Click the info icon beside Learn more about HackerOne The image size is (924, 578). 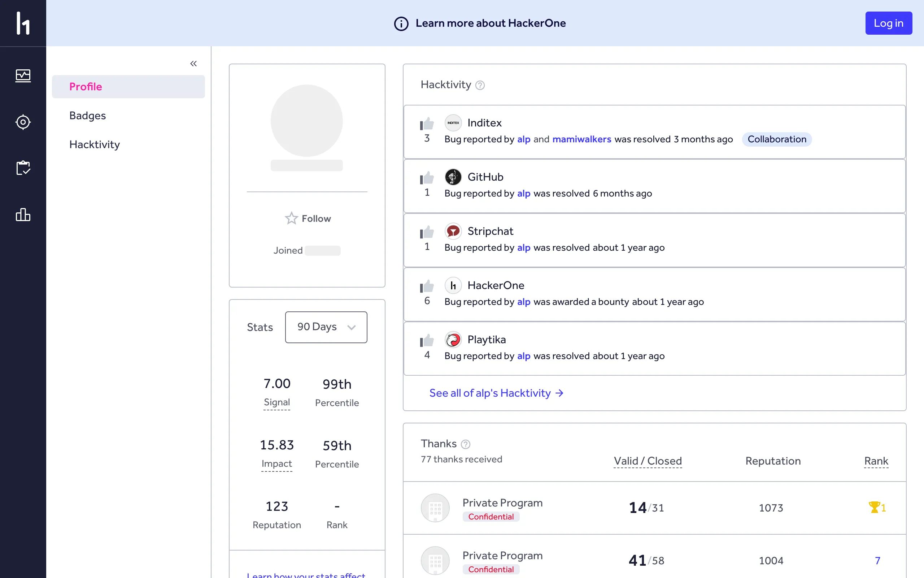pos(401,23)
